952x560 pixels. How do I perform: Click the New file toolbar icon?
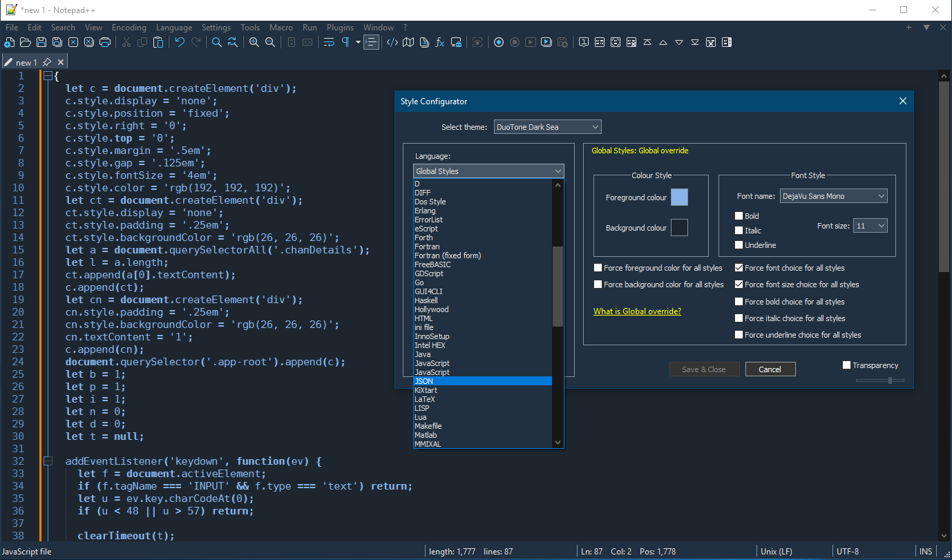[x=9, y=43]
